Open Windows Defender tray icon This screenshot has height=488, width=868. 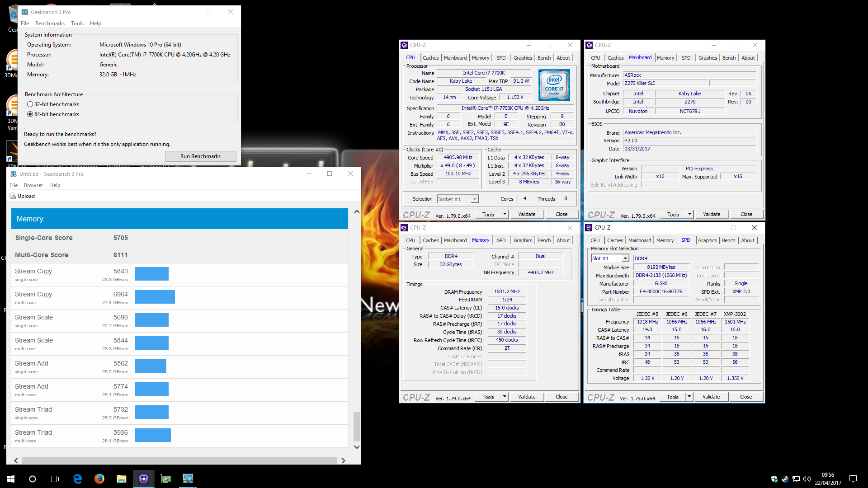point(774,479)
